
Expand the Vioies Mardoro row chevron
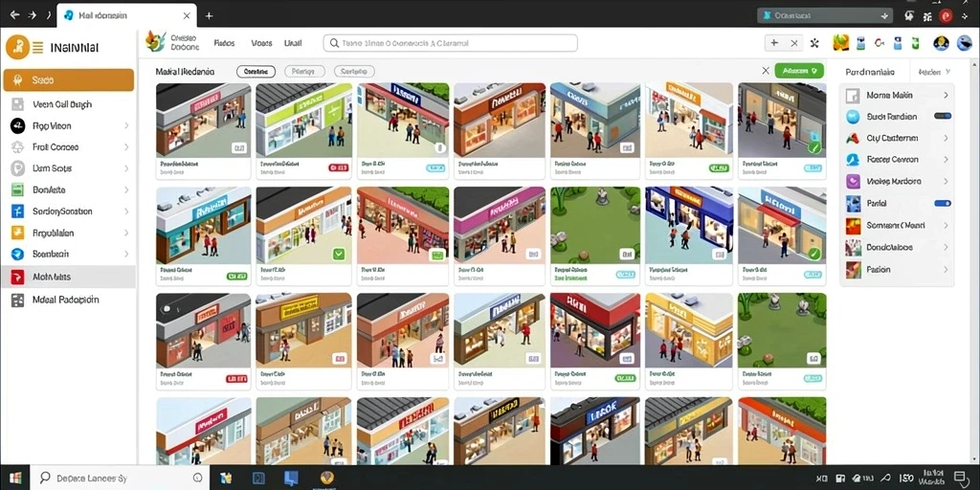pos(946,181)
